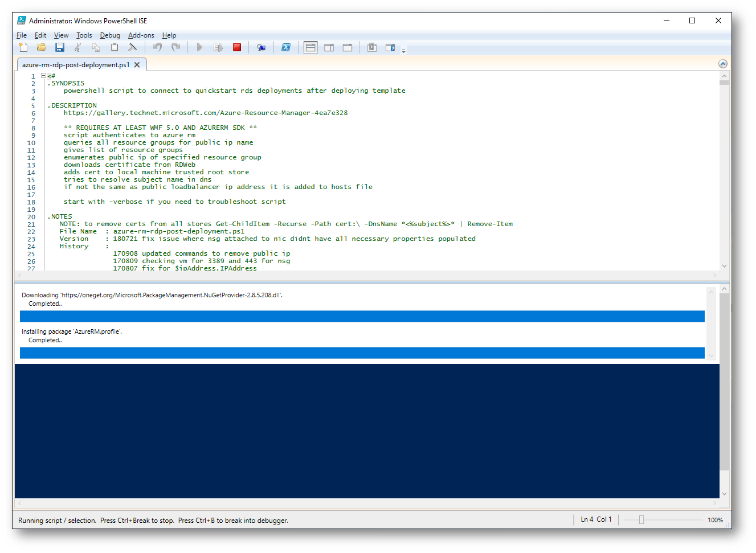Image resolution: width=756 pixels, height=553 pixels.
Task: Collapse the script pane with round chevron
Action: [x=723, y=64]
